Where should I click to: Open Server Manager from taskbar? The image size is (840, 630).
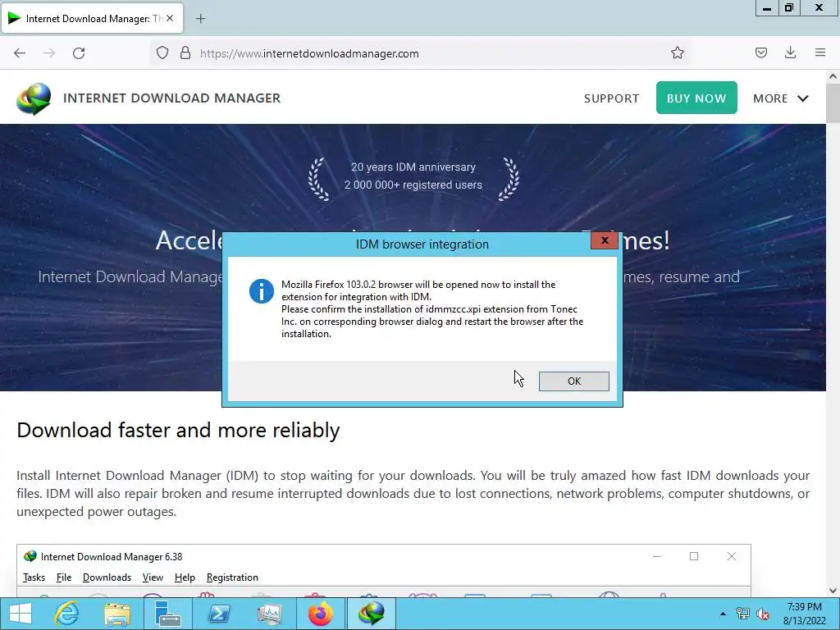point(167,614)
